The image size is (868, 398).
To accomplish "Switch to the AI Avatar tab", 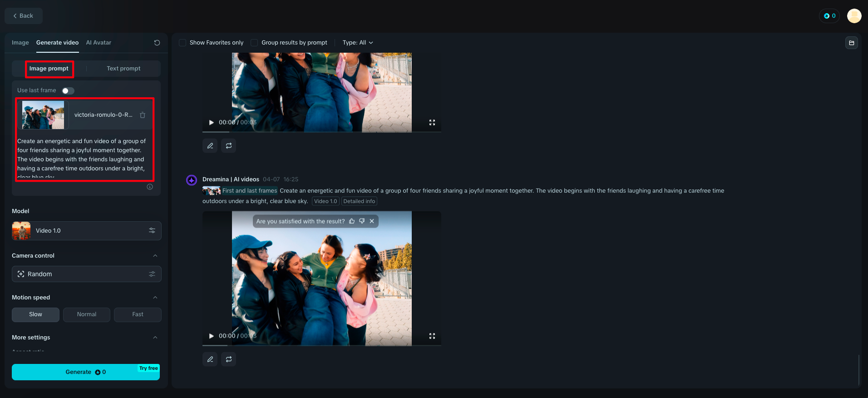I will pos(99,43).
